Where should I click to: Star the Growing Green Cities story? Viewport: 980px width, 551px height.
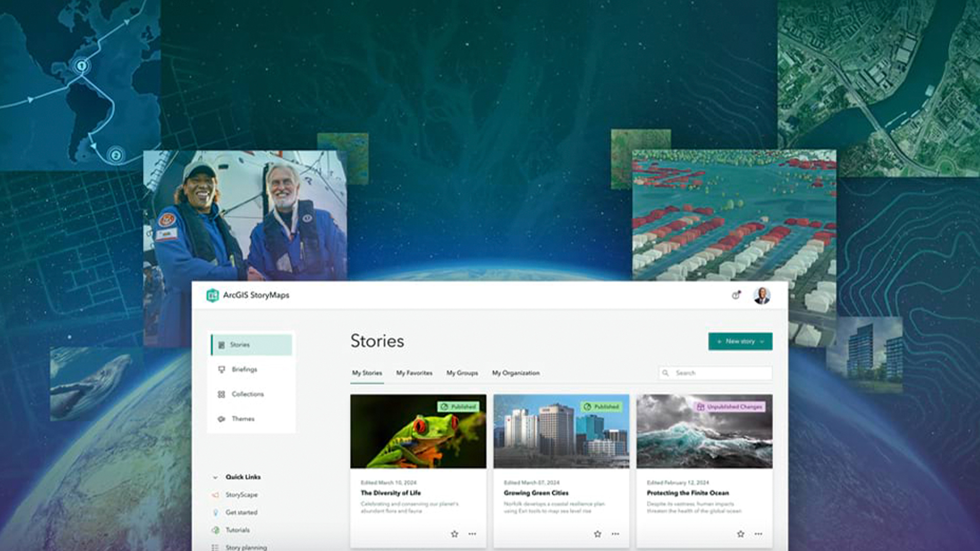click(597, 534)
